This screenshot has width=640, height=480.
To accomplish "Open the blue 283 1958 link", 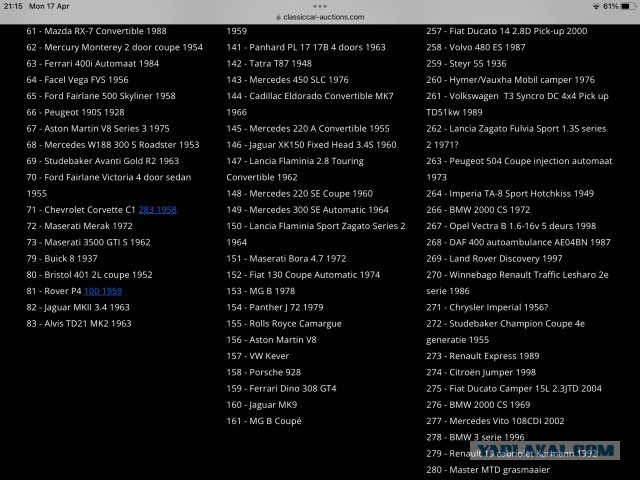I will point(158,210).
